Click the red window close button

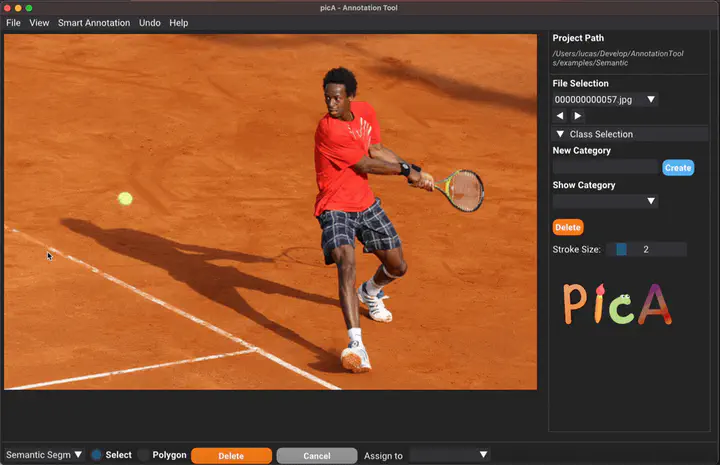coord(7,8)
